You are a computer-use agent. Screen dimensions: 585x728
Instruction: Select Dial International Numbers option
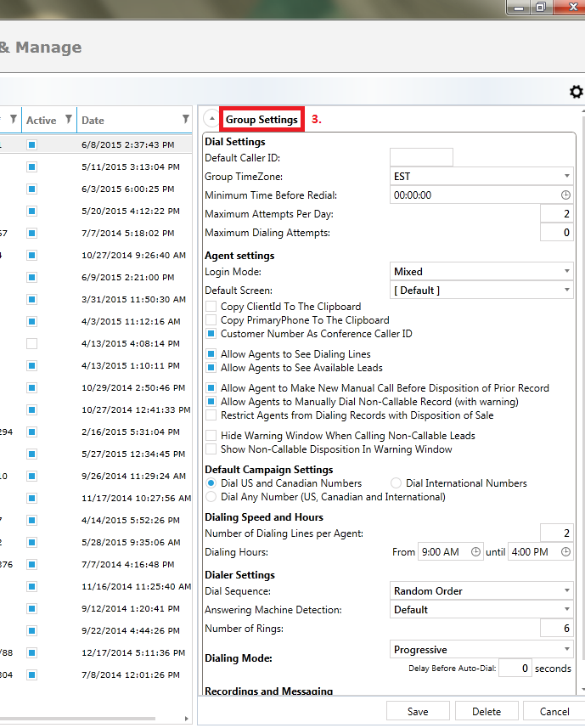[396, 483]
